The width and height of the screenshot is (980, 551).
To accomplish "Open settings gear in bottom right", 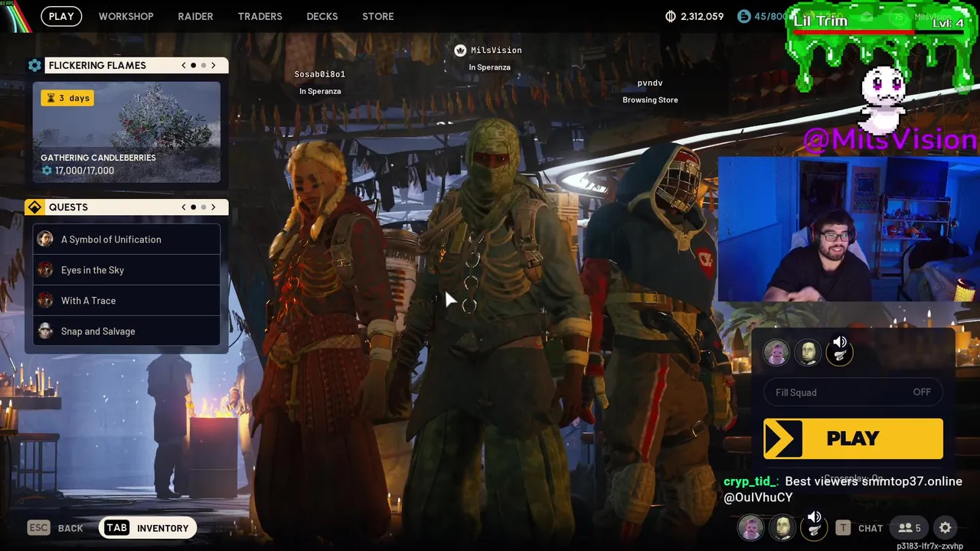I will [x=946, y=527].
